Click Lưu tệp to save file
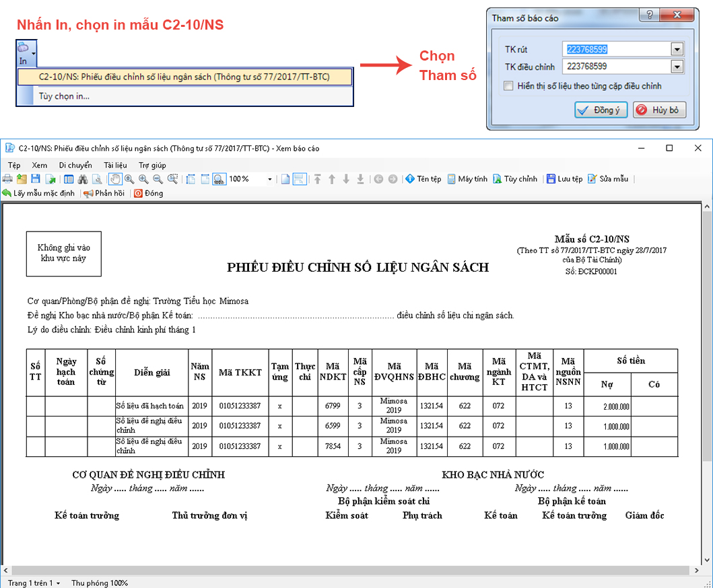 tap(564, 179)
